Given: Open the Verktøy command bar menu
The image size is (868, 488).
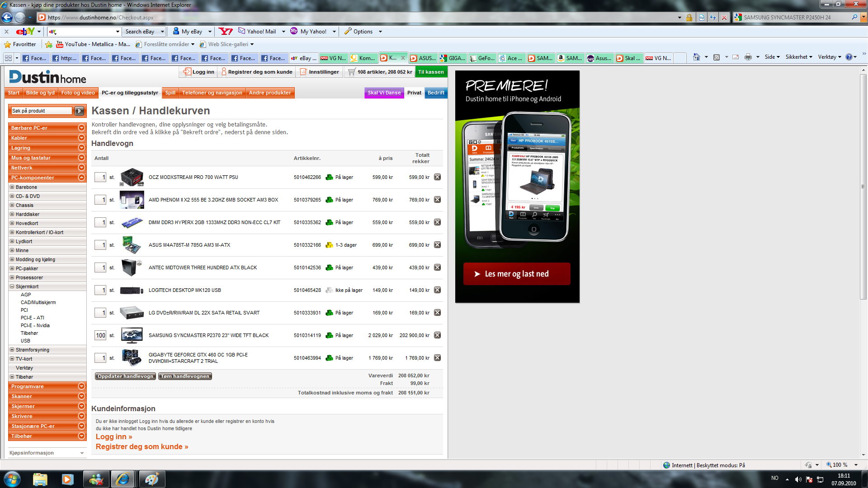Looking at the screenshot, I should pyautogui.click(x=830, y=57).
